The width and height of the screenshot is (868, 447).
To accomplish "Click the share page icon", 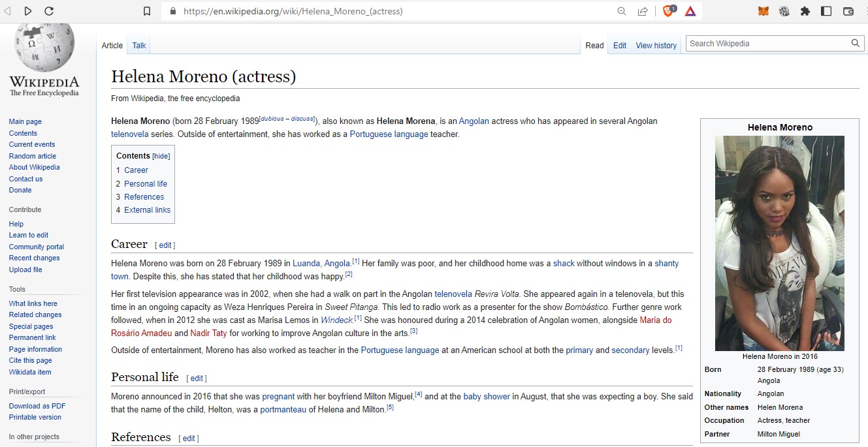I will click(x=643, y=11).
